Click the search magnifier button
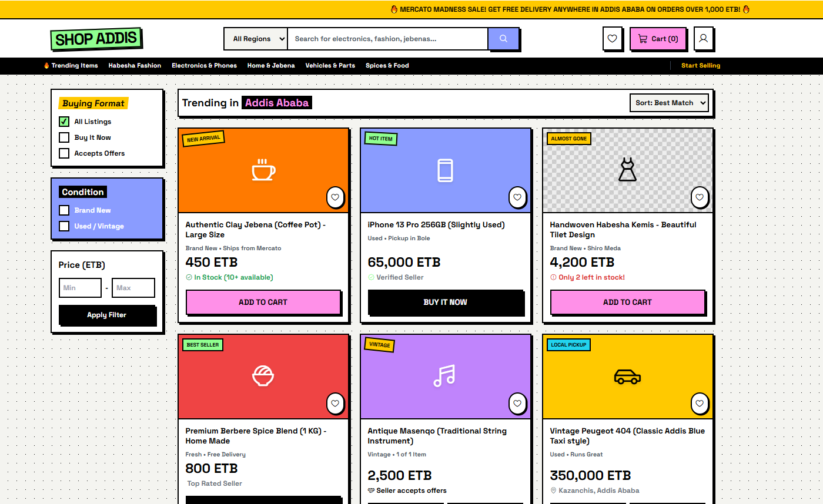The image size is (823, 504). point(503,39)
